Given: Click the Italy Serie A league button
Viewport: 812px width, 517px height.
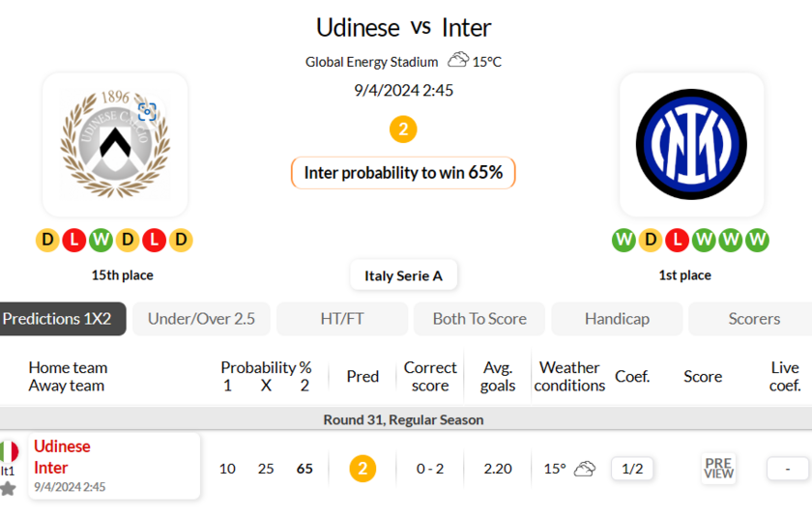Looking at the screenshot, I should (403, 275).
